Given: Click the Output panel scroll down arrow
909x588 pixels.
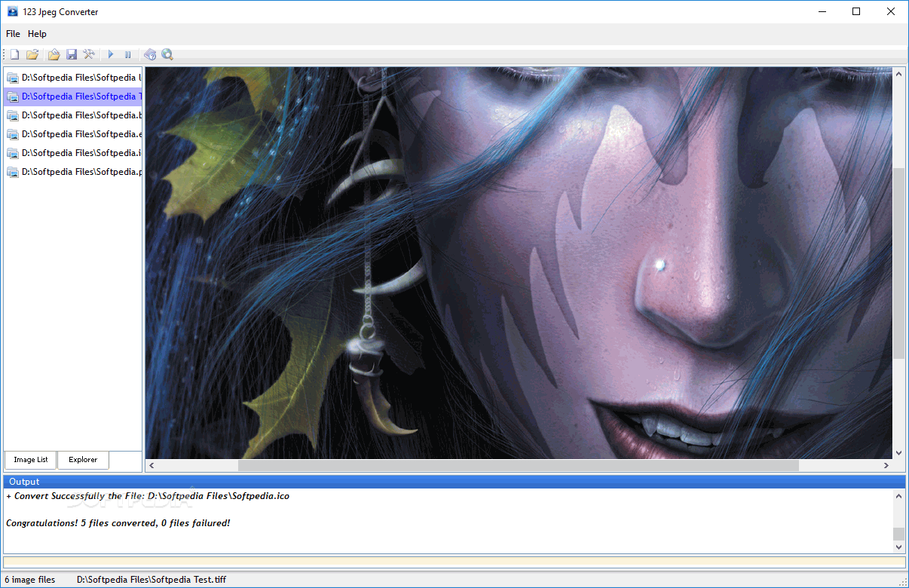Looking at the screenshot, I should coord(898,547).
